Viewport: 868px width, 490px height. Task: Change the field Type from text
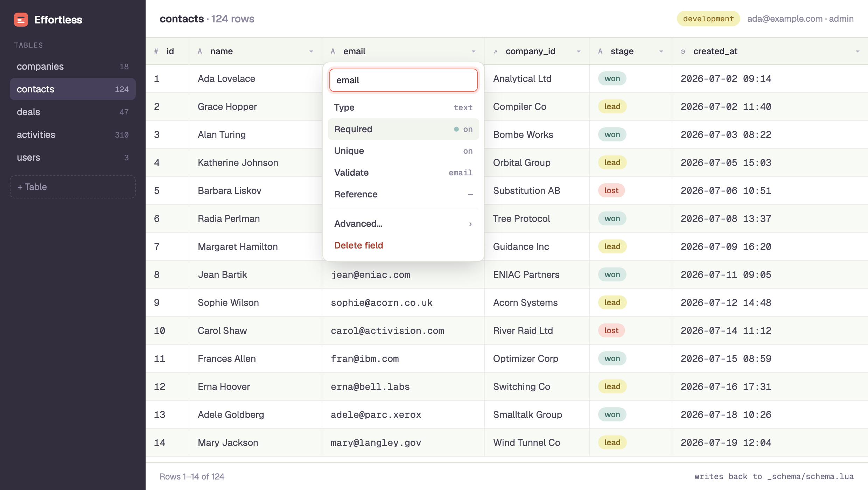pos(404,107)
